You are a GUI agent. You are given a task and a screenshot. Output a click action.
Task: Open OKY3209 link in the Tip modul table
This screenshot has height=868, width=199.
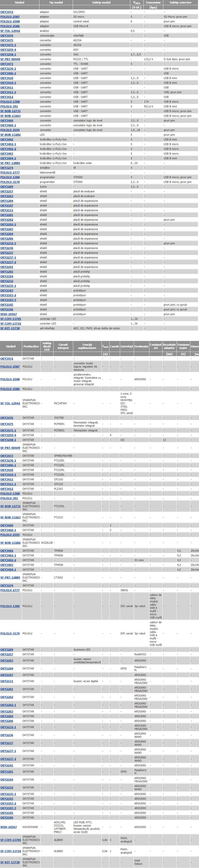pos(7,186)
